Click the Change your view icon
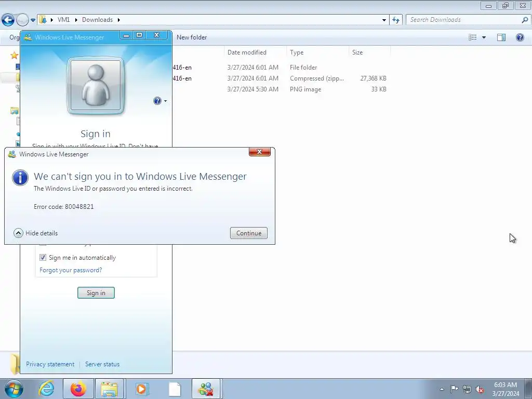The image size is (532, 399). tap(473, 37)
